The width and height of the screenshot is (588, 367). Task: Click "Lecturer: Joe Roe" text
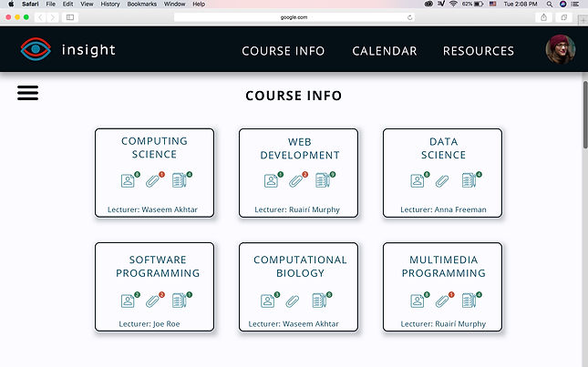150,324
